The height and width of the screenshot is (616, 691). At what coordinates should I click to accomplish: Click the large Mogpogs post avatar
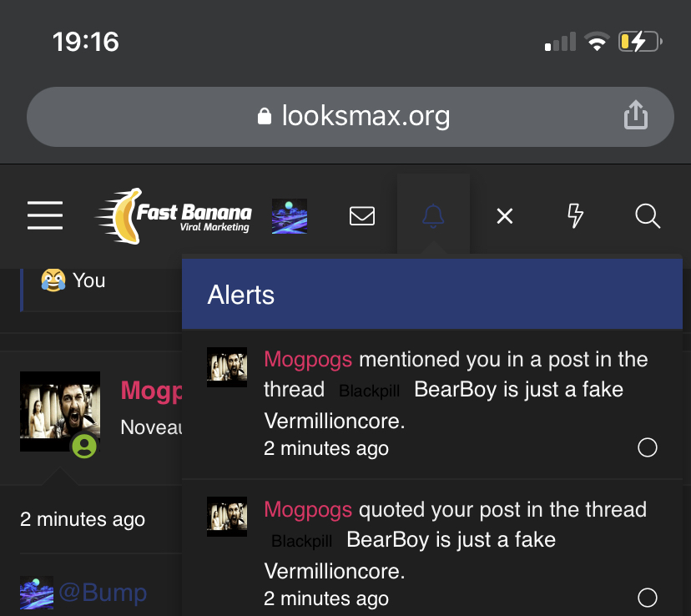[60, 412]
